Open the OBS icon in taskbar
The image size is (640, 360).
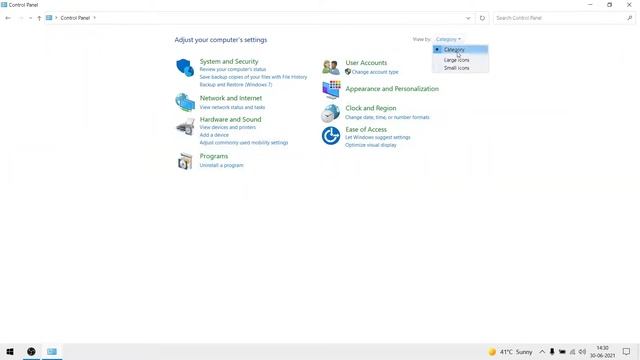click(31, 351)
